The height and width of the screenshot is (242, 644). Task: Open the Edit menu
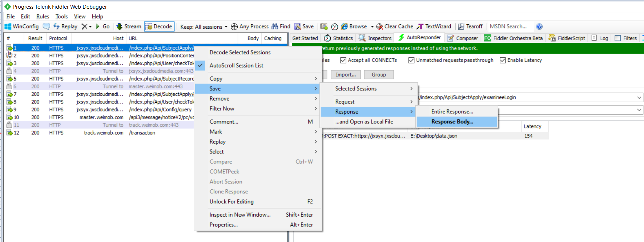click(25, 16)
